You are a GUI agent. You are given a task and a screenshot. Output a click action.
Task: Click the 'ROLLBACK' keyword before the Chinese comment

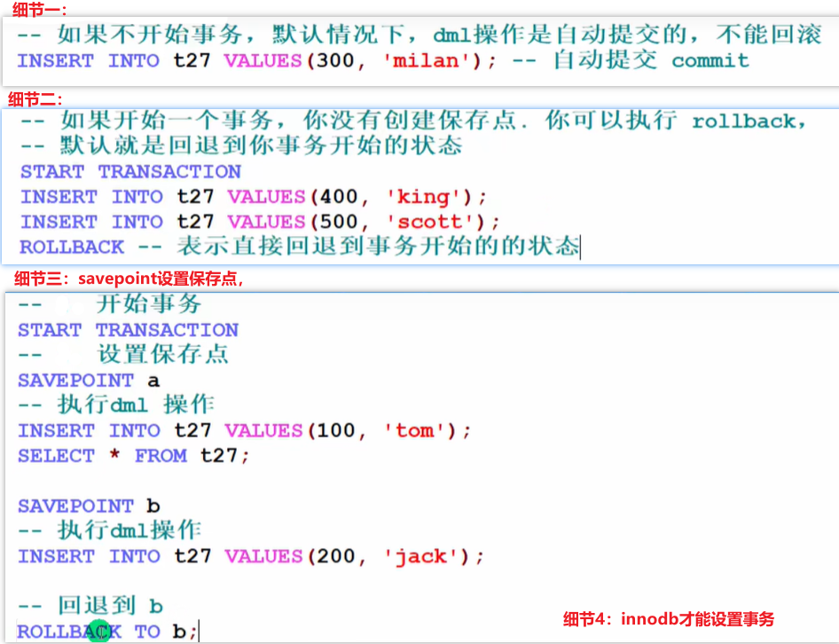tap(72, 247)
